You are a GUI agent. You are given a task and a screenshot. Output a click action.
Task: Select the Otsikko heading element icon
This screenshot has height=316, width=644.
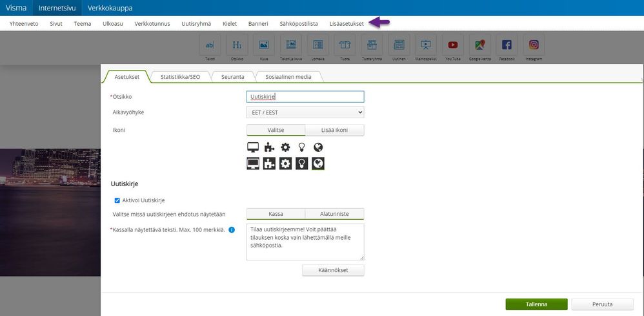(237, 45)
